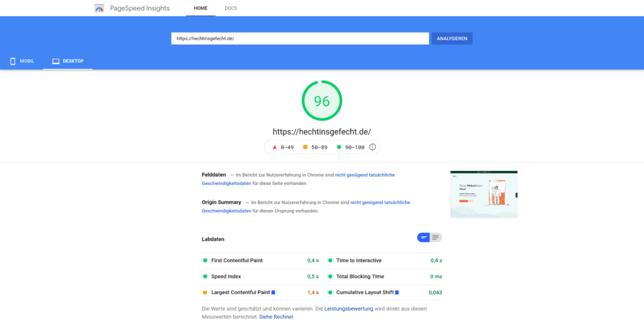
Task: Click green dot next to Speed Index
Action: 205,277
